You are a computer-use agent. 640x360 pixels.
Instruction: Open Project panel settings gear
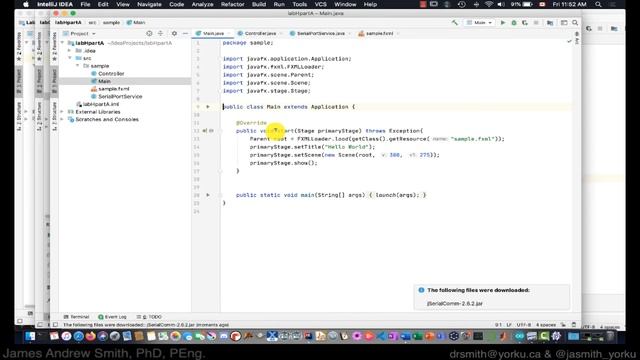tap(174, 33)
